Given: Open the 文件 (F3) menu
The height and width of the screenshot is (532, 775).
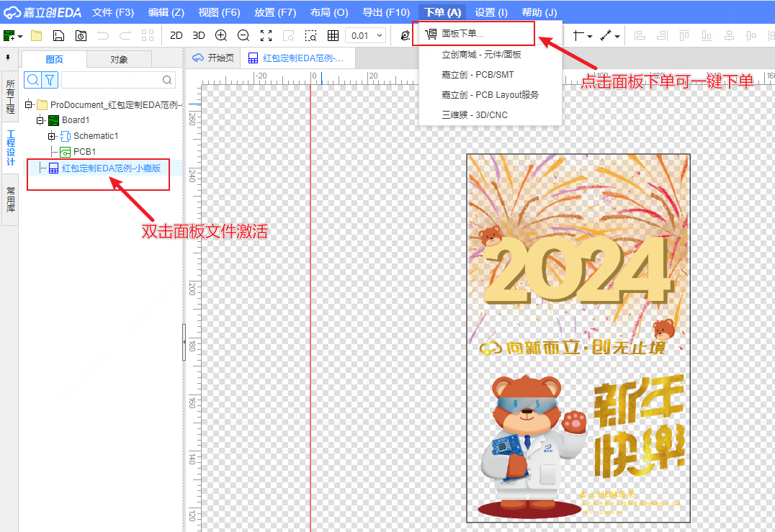Looking at the screenshot, I should [113, 12].
